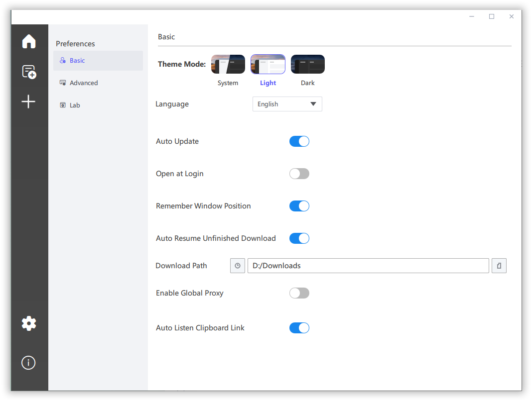Click the Basic preferences icon
532x401 pixels.
point(63,60)
